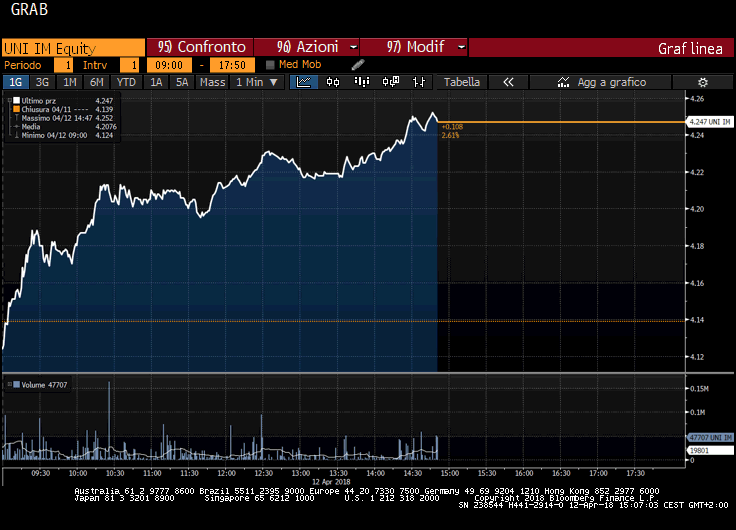Select the 1A period tab
Viewport: 736px width, 530px height.
(156, 82)
